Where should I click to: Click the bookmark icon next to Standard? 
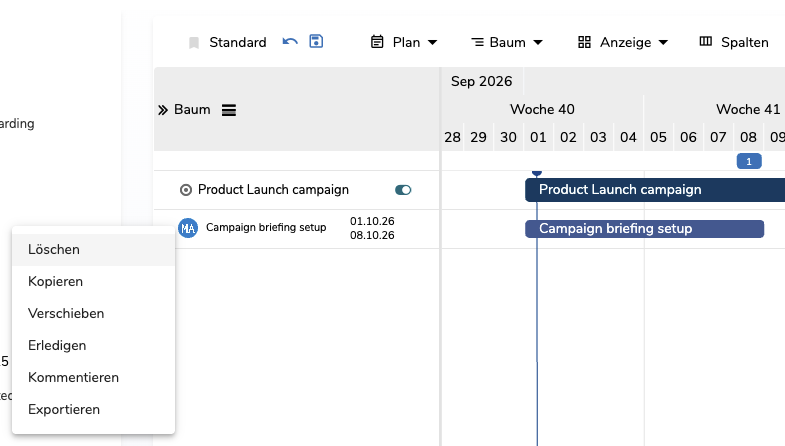pos(194,43)
